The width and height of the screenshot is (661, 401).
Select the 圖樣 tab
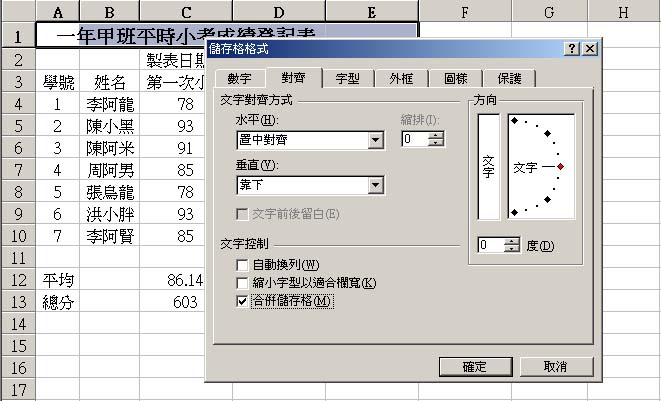(454, 78)
